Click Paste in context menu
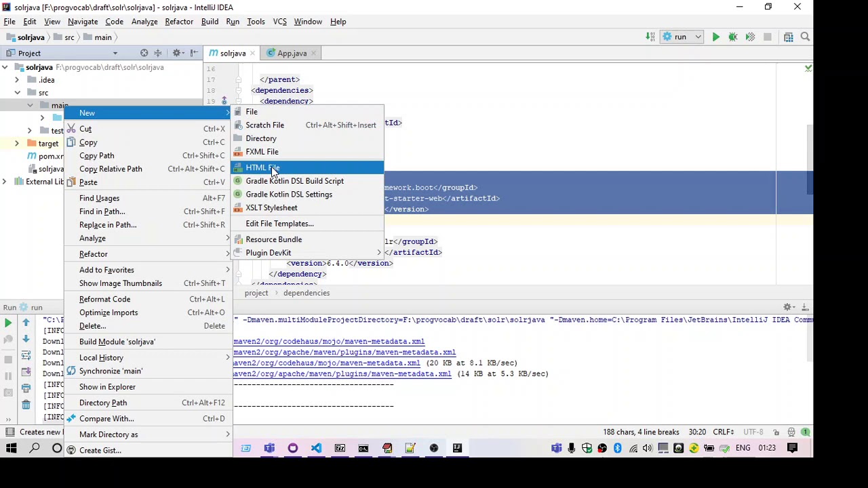 (148, 182)
